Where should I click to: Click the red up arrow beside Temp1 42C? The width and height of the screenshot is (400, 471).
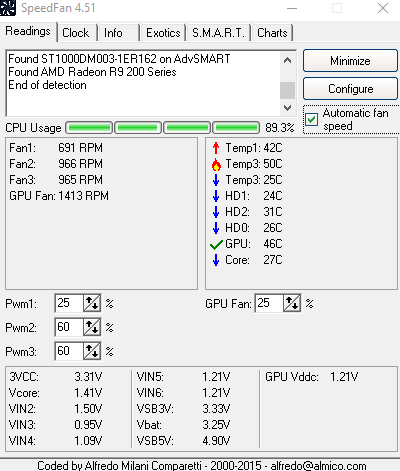point(216,148)
